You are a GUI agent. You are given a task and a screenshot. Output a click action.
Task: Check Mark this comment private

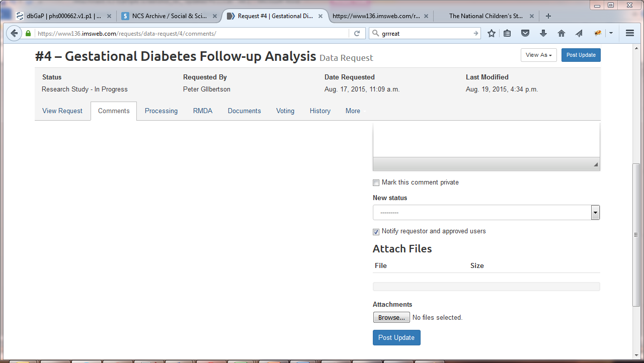[x=376, y=183]
